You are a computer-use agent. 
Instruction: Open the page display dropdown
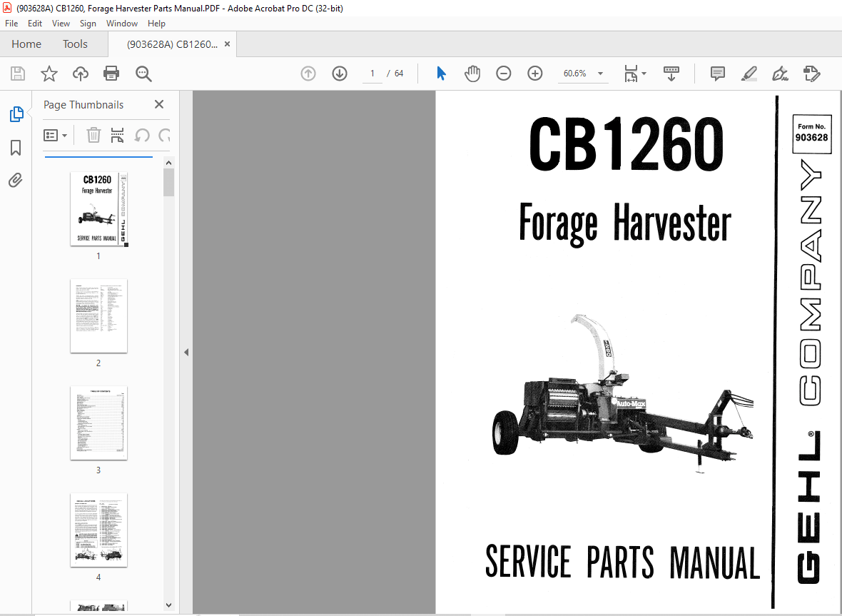635,73
